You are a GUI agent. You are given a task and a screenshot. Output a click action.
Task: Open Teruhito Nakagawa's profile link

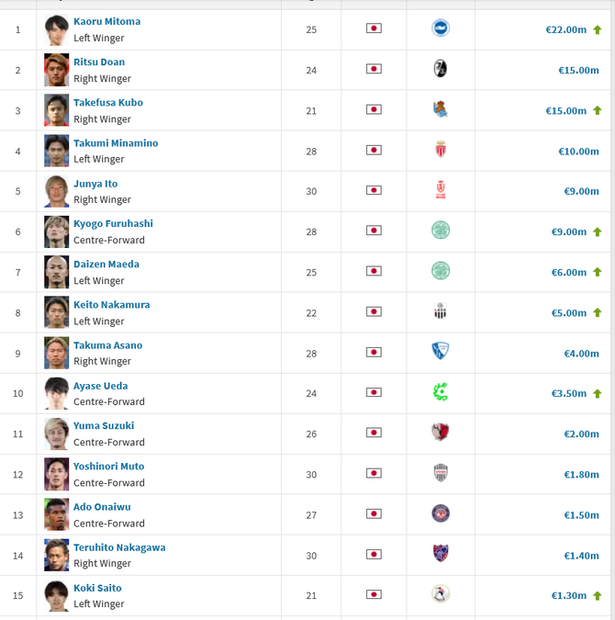(119, 548)
